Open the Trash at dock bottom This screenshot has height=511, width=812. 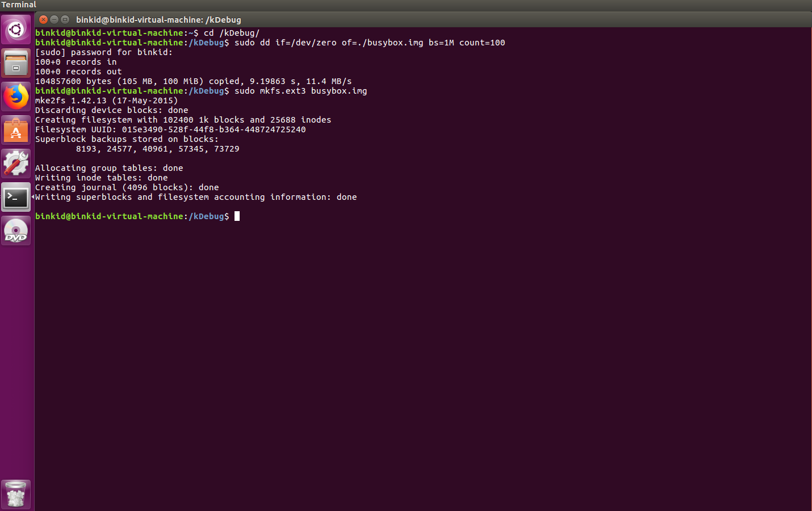(16, 495)
